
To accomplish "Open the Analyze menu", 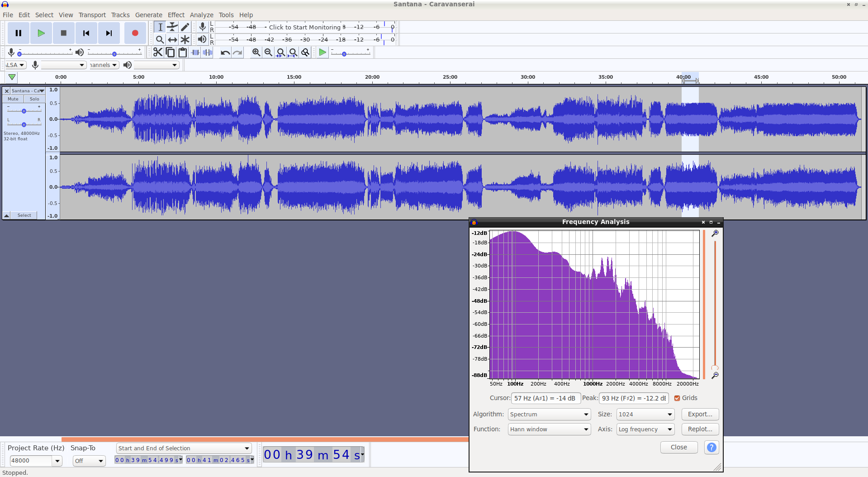I will pos(201,15).
